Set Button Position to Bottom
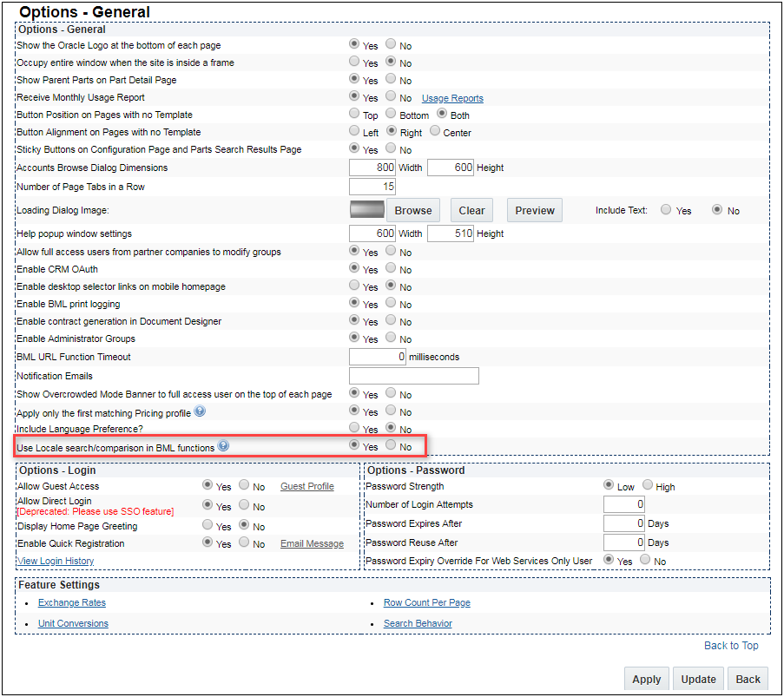 coord(391,114)
